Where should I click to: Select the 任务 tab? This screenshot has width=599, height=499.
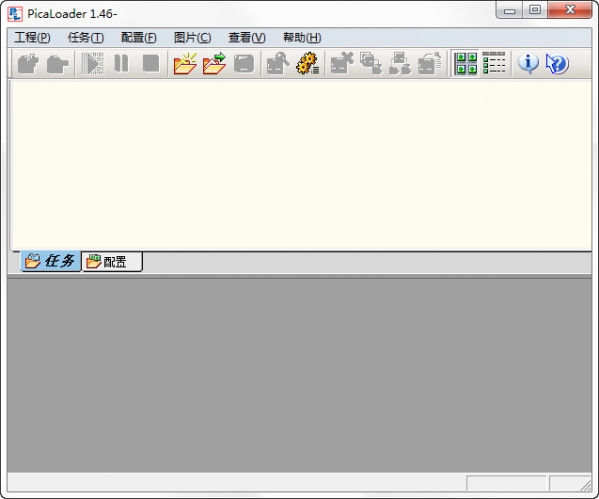point(50,261)
